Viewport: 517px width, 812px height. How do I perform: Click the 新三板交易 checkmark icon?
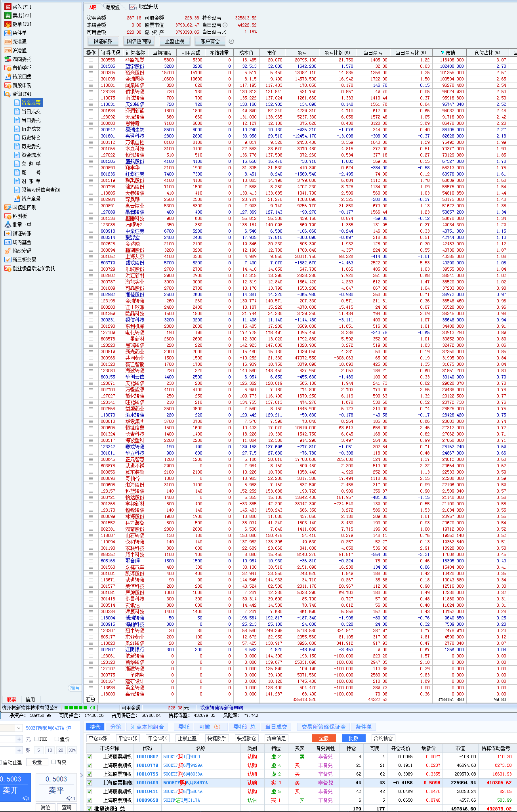pyautogui.click(x=8, y=260)
